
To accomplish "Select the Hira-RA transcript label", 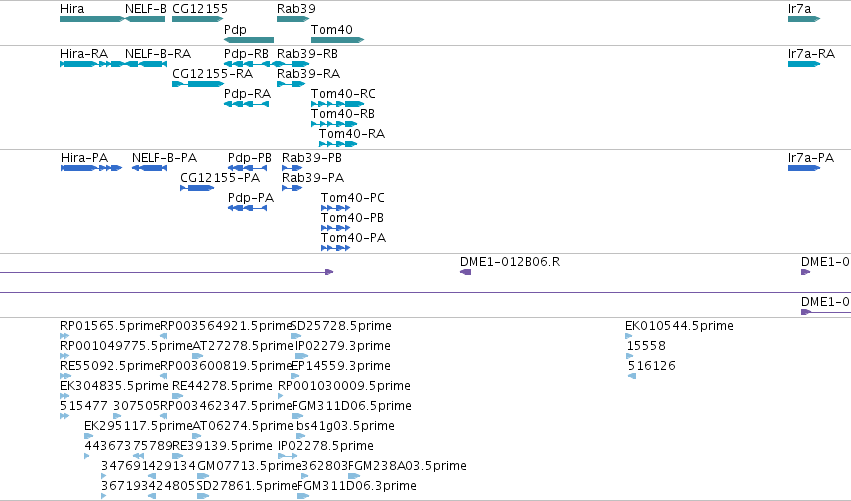I will pyautogui.click(x=84, y=54).
